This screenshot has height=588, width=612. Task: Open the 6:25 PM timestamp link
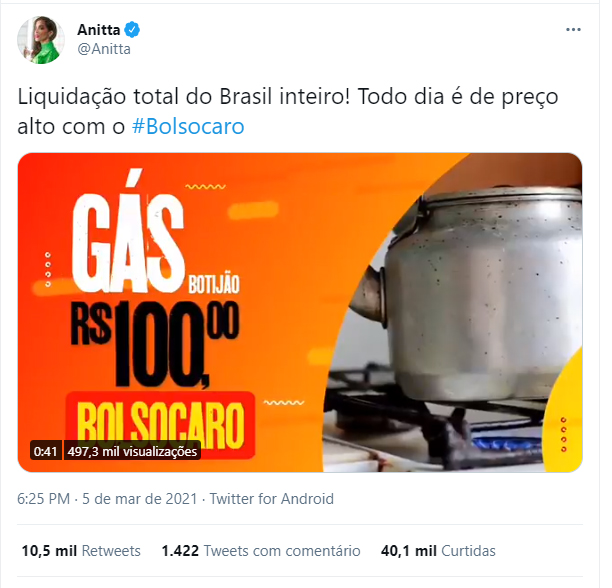[x=43, y=499]
